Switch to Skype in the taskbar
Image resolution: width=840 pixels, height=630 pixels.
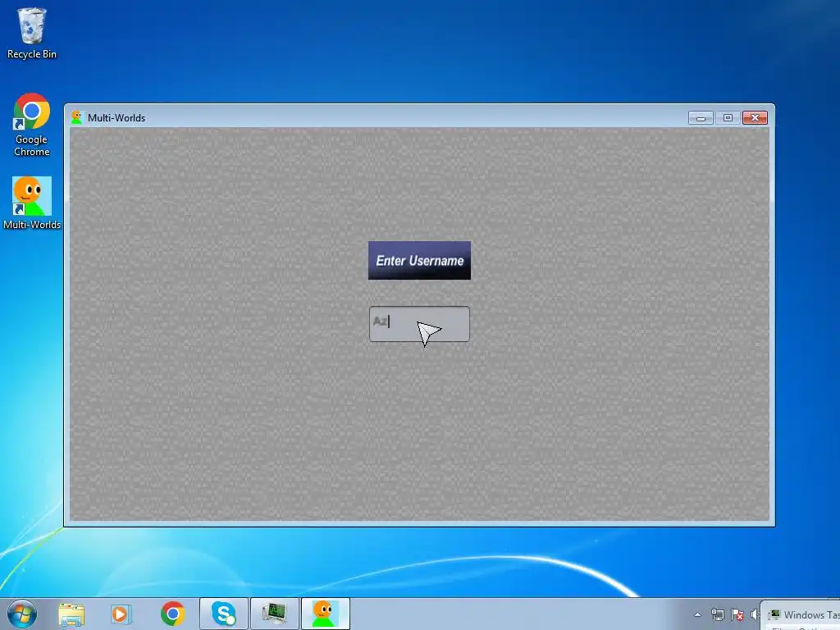[223, 614]
